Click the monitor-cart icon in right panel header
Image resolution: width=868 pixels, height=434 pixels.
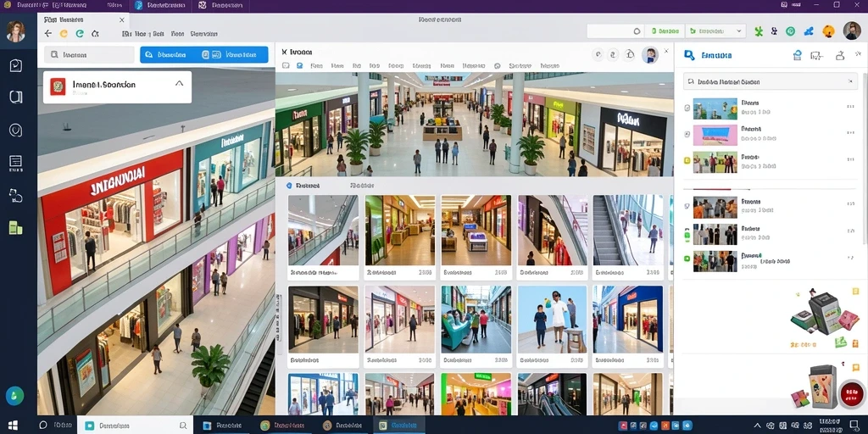816,55
